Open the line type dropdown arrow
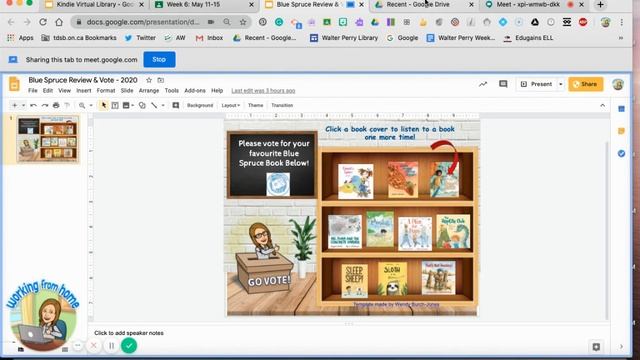 (x=163, y=105)
